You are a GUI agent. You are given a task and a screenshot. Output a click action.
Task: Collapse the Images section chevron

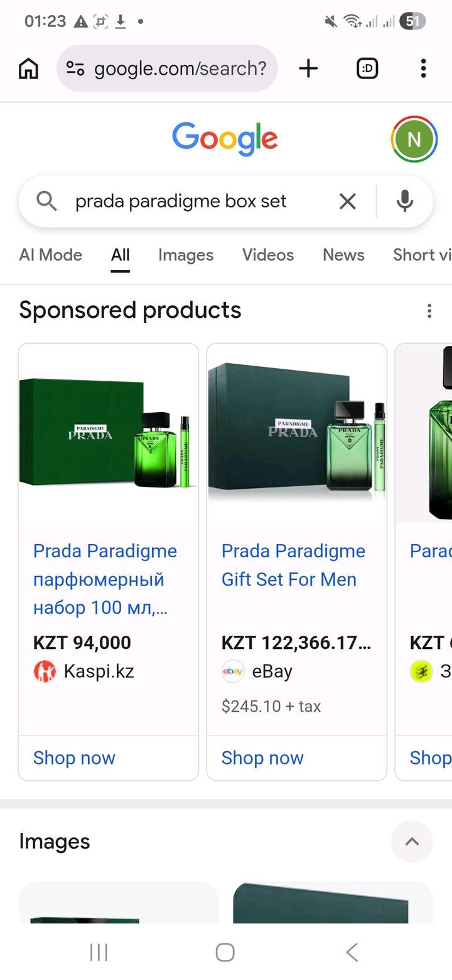tap(412, 842)
